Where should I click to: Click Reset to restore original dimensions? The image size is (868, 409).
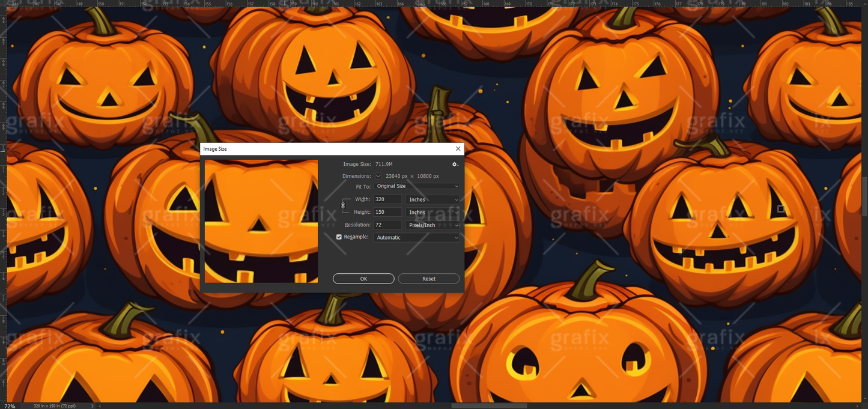428,278
